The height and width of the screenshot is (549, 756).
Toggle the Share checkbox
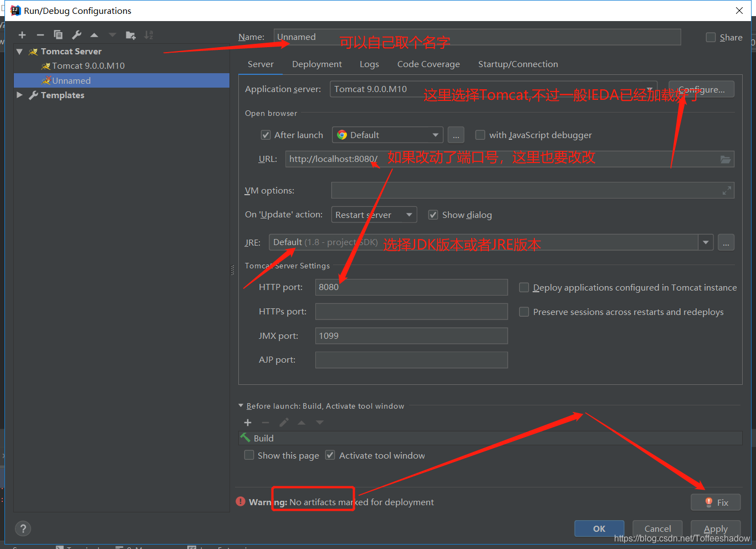[711, 37]
